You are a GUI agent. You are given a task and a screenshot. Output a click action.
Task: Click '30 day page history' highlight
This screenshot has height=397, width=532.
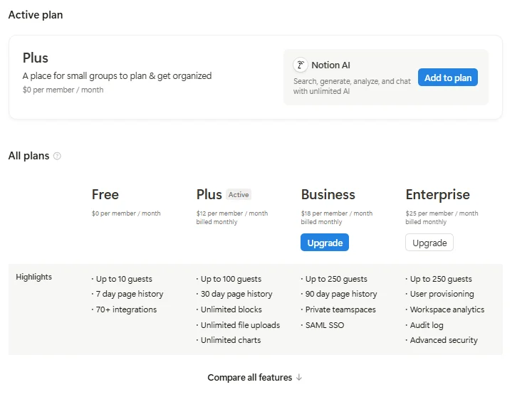click(x=236, y=294)
